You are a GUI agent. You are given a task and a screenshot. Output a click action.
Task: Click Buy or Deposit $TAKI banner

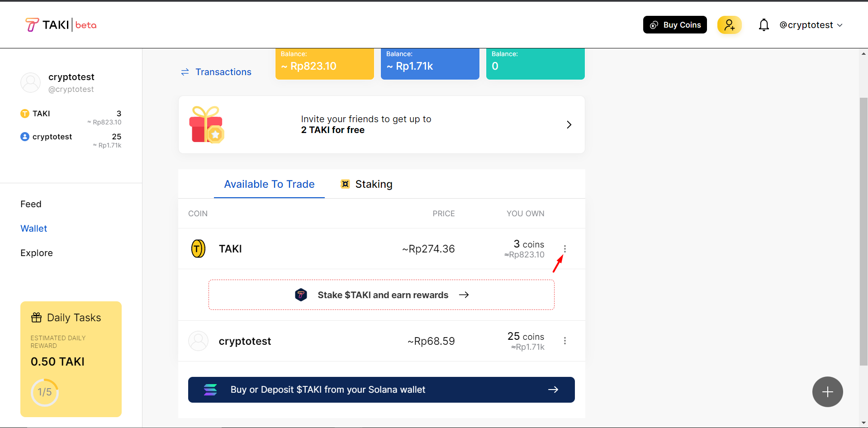381,390
